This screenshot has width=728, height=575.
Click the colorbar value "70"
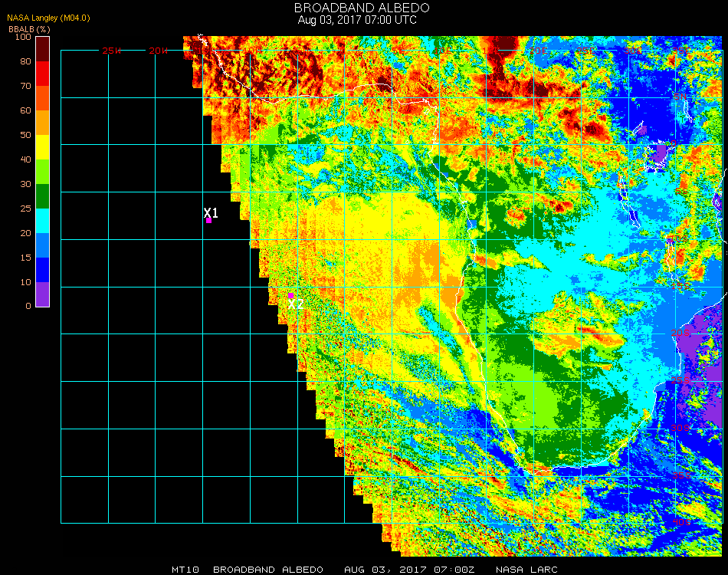(x=25, y=86)
